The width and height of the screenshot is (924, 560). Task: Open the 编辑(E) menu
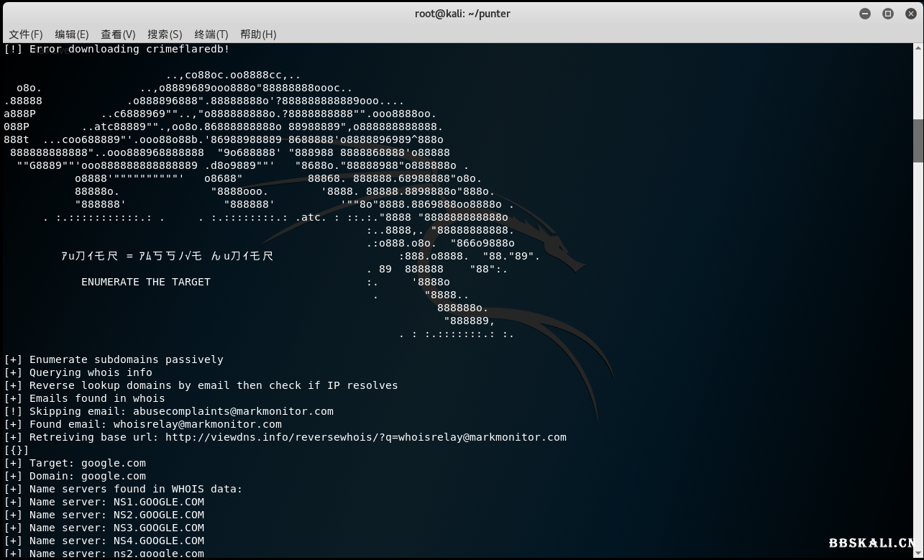tap(72, 34)
